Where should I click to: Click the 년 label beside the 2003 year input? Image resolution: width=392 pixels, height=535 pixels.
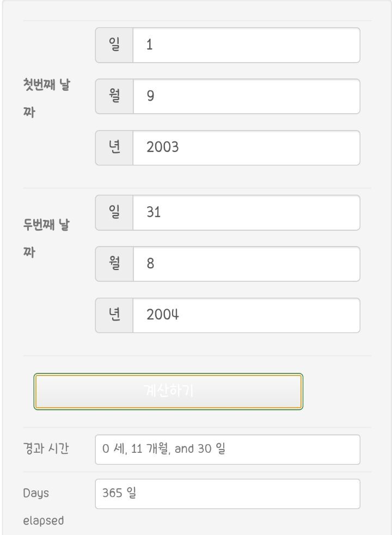pyautogui.click(x=113, y=147)
